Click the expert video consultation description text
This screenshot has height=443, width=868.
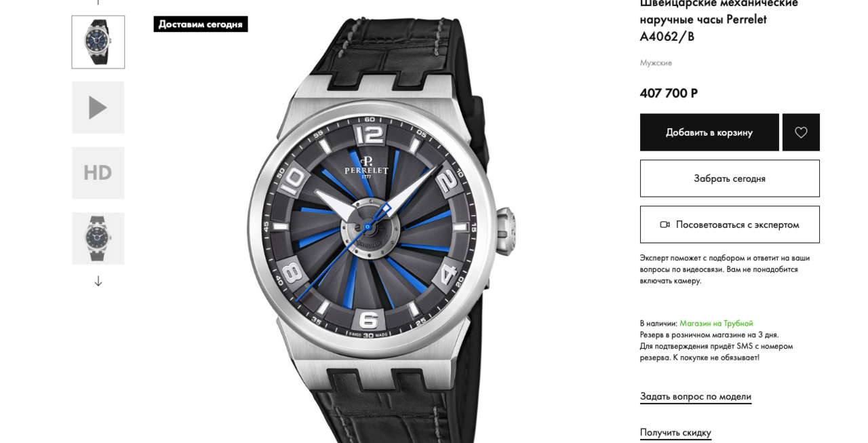pyautogui.click(x=725, y=269)
